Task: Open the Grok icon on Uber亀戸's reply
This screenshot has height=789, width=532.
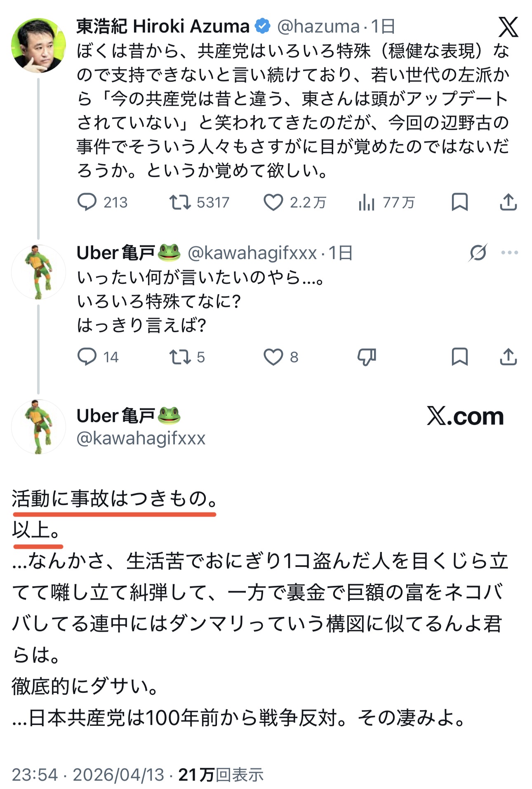Action: pyautogui.click(x=478, y=253)
